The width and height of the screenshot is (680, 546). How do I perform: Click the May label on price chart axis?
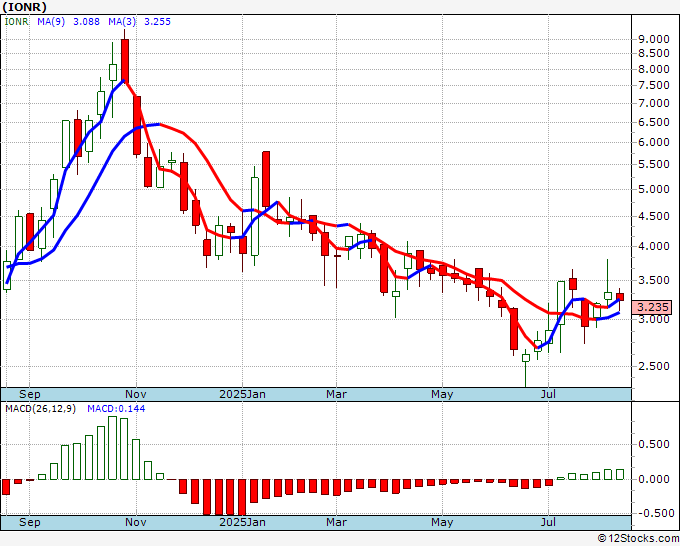coord(442,394)
